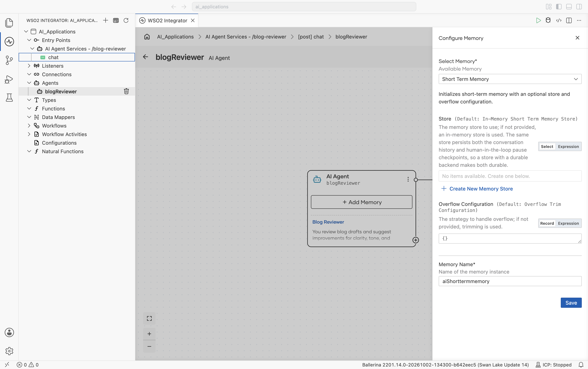588x369 pixels.
Task: Switch Store field to Expression mode
Action: (x=568, y=146)
